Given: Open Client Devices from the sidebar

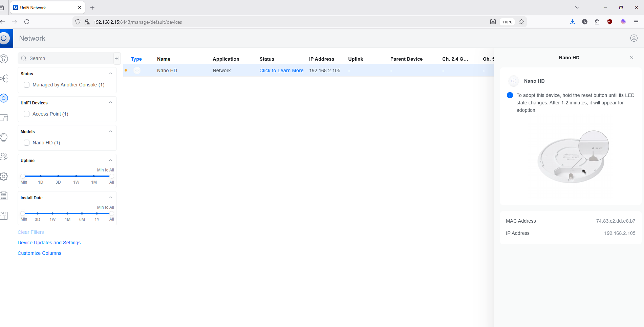Looking at the screenshot, I should click(4, 118).
